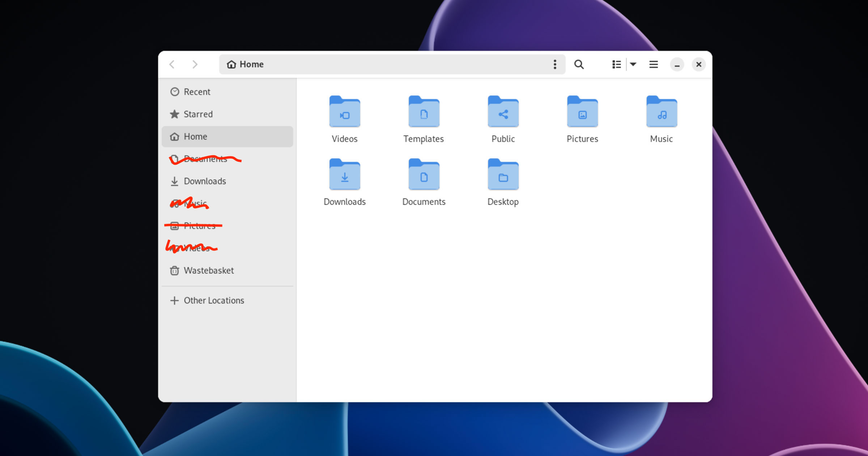Open the Downloads folder in main view
The width and height of the screenshot is (868, 456).
click(x=344, y=174)
